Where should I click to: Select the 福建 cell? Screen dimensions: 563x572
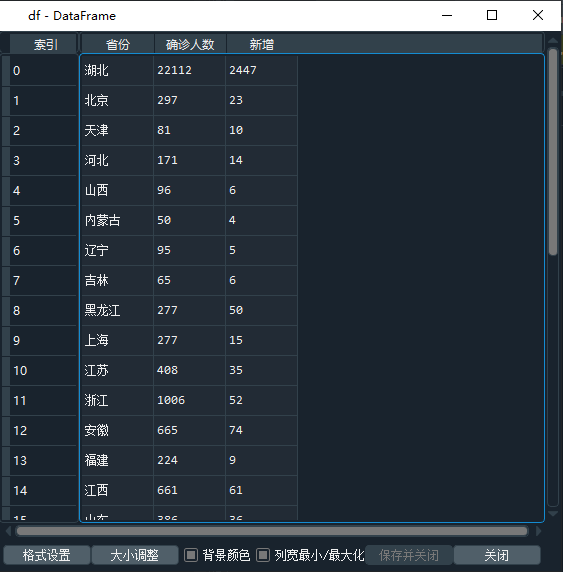pyautogui.click(x=117, y=460)
